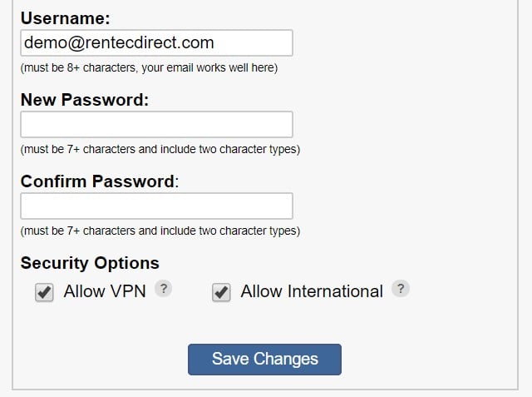Click the "New Password:" label

(x=85, y=100)
